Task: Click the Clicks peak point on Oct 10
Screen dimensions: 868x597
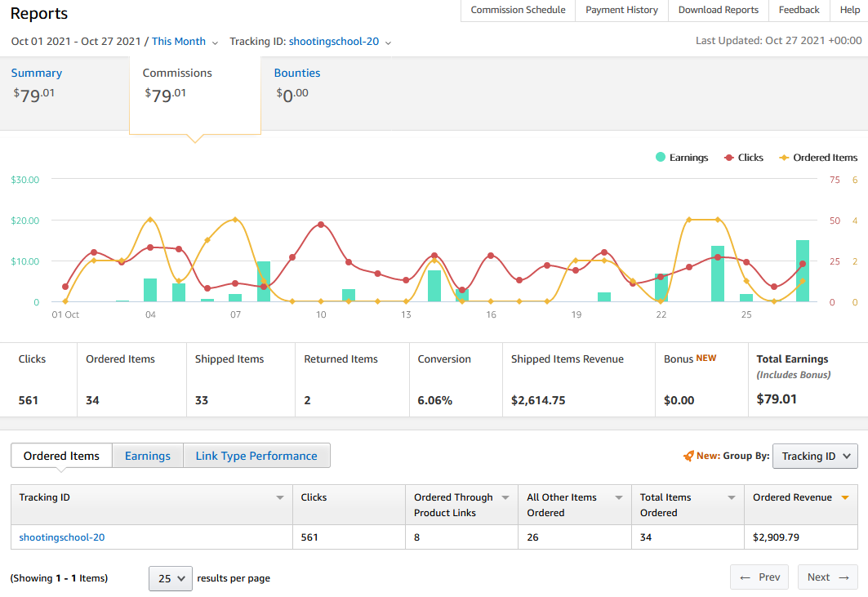Action: tap(321, 225)
